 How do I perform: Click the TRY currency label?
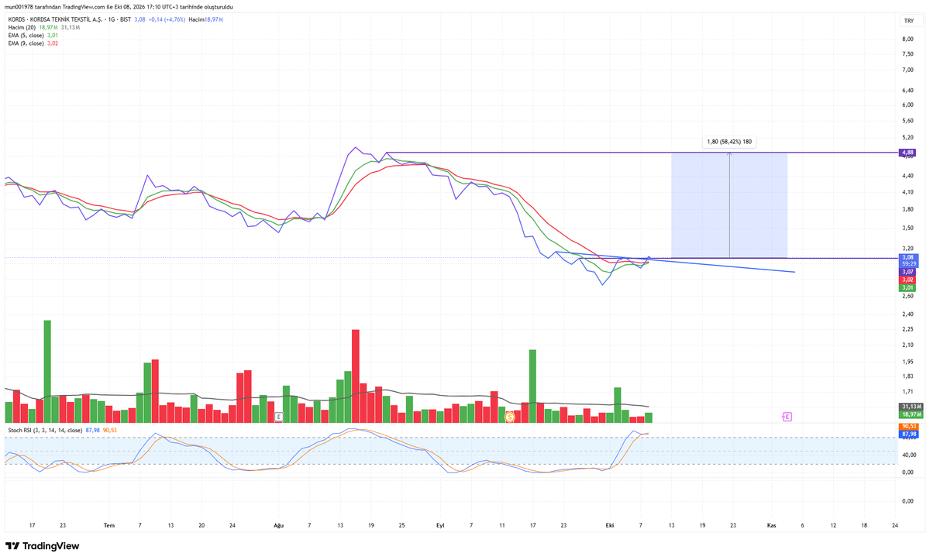pos(908,20)
